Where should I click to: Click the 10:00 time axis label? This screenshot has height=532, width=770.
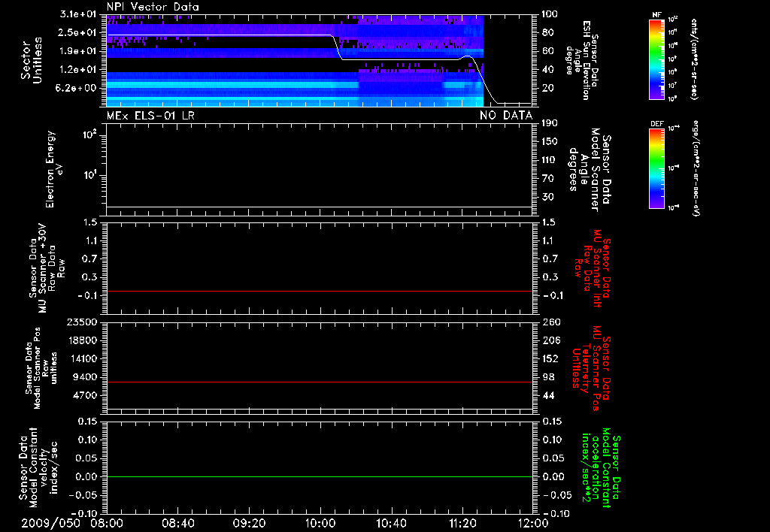[320, 523]
